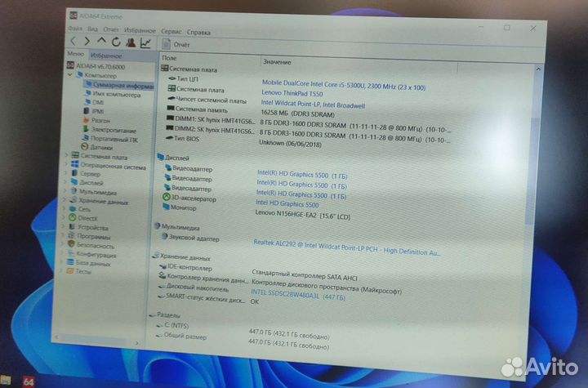Click the Безопасность shield icon
The image size is (588, 388).
click(71, 244)
